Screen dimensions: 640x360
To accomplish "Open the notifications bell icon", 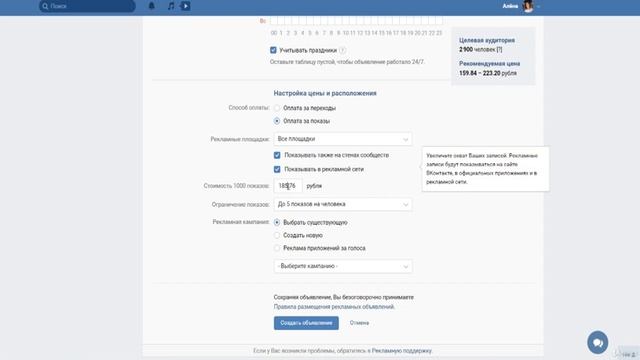I will click(151, 6).
